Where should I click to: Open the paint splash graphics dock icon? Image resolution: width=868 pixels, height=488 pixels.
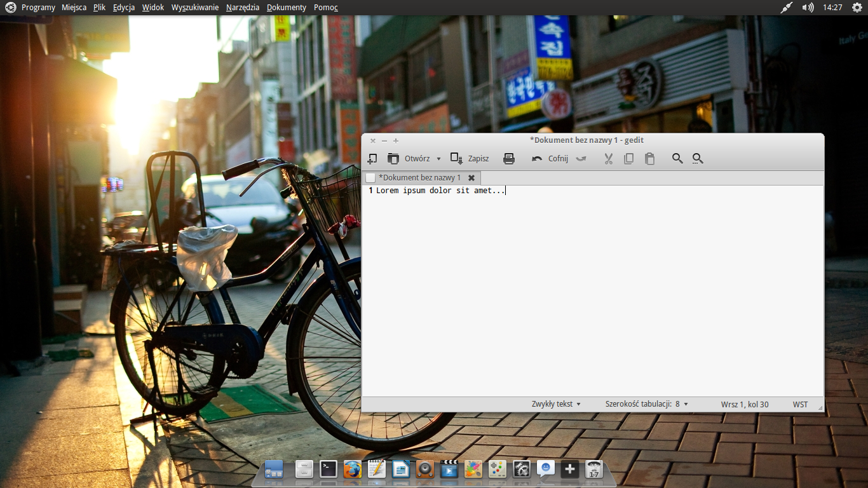473,470
